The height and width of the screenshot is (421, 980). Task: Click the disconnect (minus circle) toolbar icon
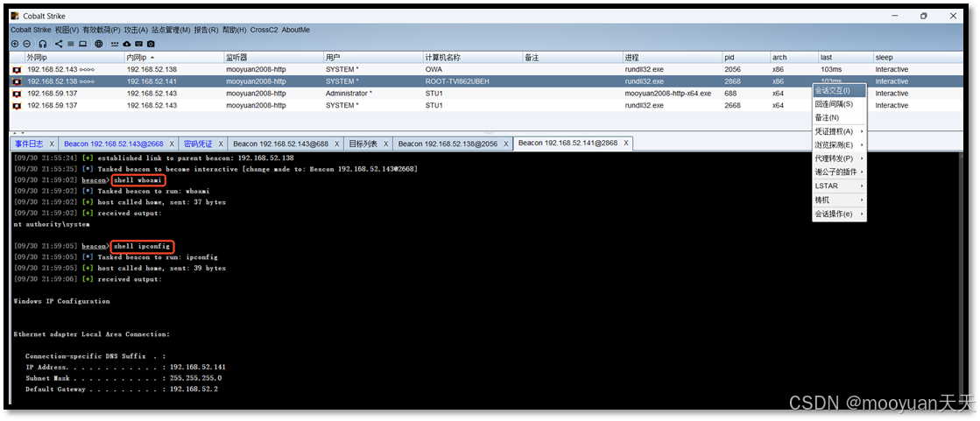[x=26, y=44]
